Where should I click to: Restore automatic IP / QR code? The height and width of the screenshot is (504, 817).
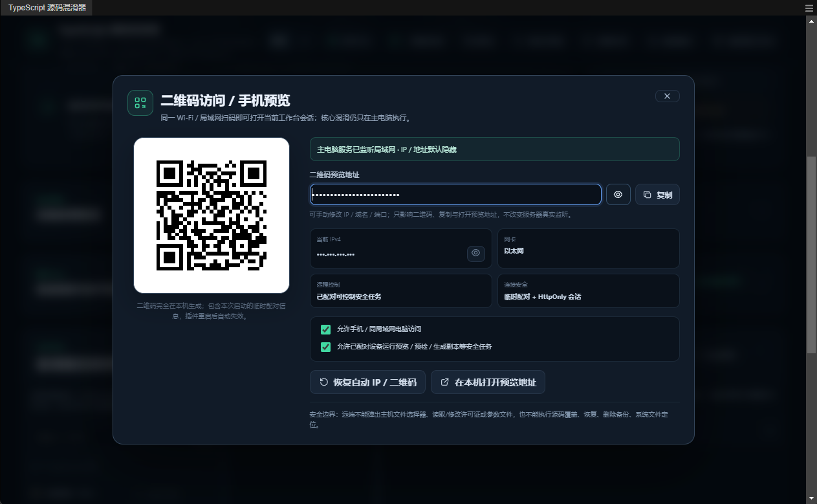(x=367, y=382)
